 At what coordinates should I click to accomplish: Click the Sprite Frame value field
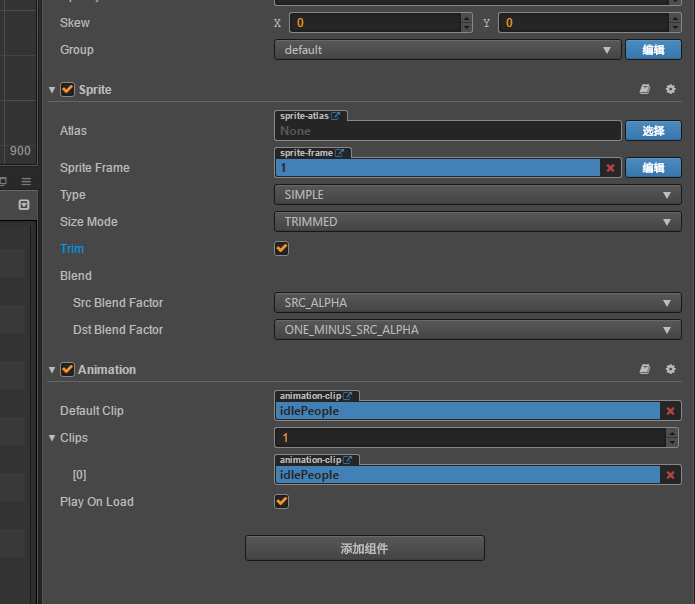[438, 168]
